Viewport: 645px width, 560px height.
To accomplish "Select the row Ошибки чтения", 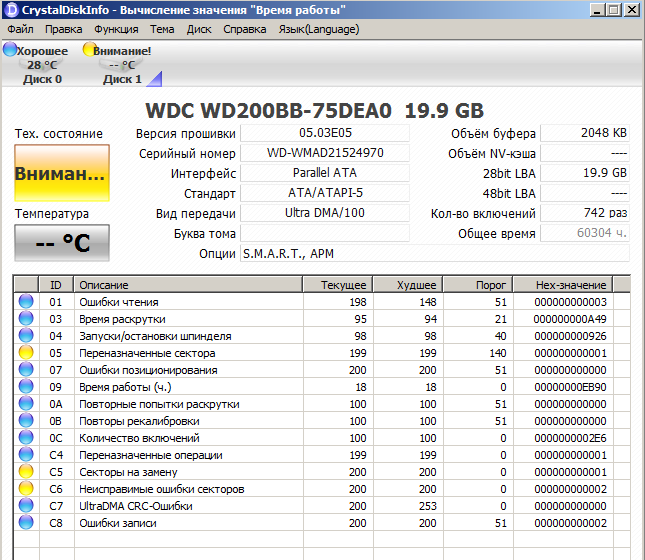I will (322, 302).
